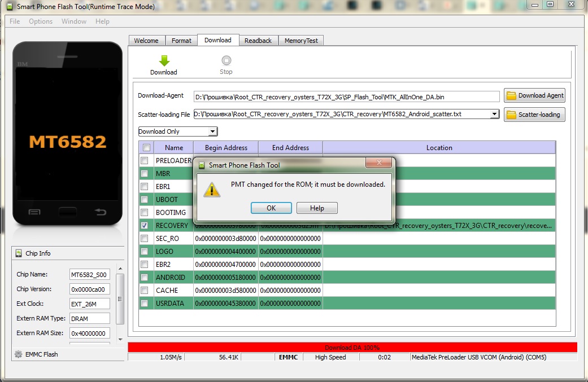Click the Download-Agent file path field

coord(346,97)
